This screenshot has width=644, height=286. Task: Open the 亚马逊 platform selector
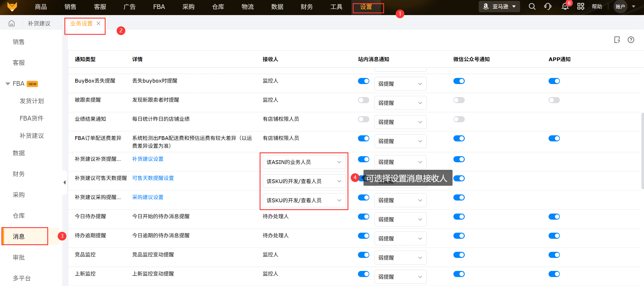[x=499, y=6]
